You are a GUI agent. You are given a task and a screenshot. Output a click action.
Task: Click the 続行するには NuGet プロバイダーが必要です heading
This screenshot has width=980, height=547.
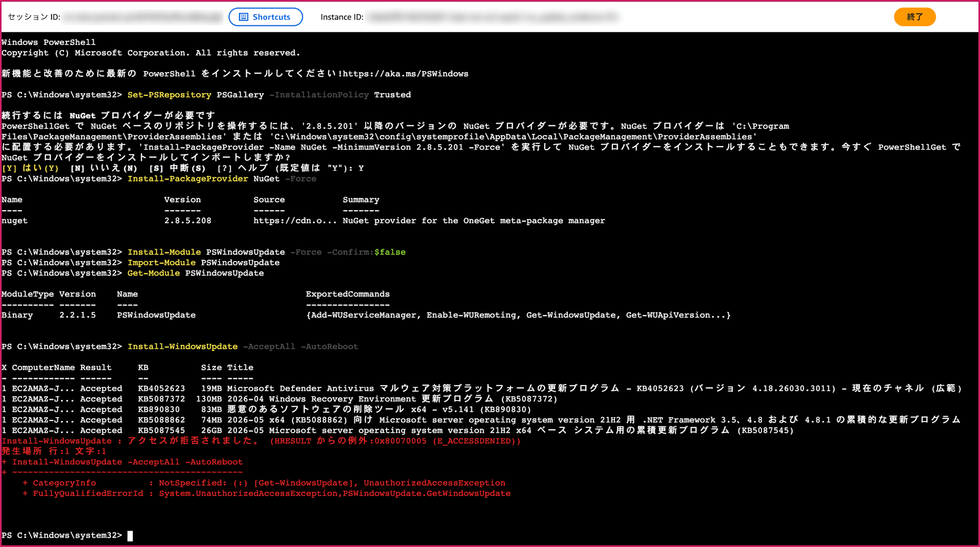coord(108,116)
